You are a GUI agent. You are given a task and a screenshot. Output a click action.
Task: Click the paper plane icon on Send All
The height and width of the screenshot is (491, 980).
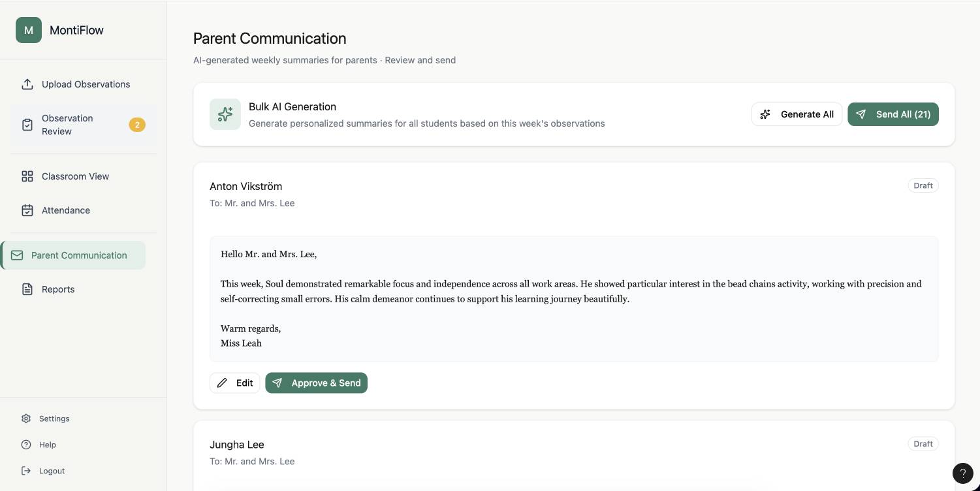(861, 114)
